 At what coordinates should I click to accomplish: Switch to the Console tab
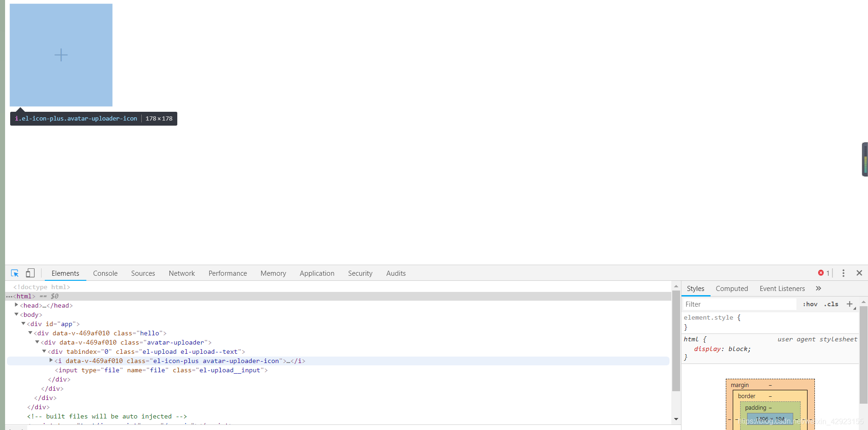(105, 273)
